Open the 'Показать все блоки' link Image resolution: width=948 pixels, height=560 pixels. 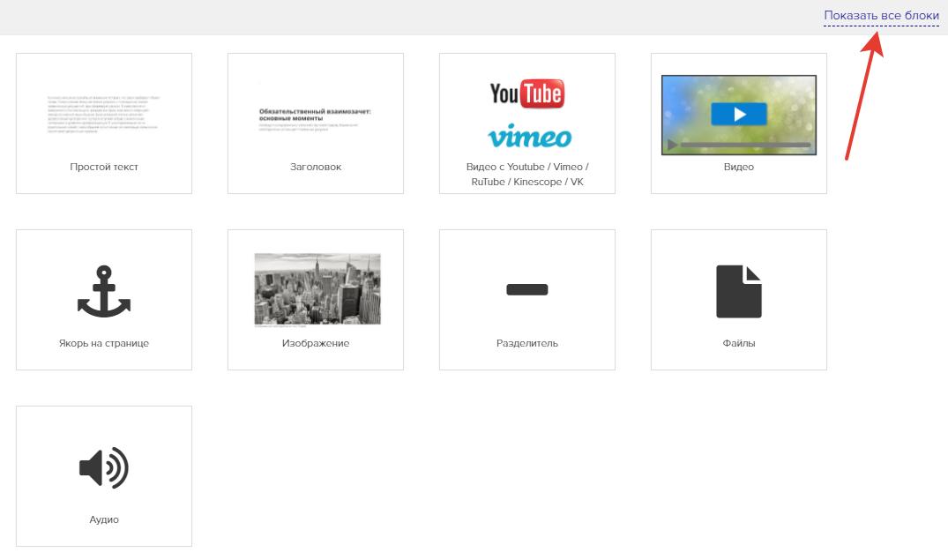coord(881,16)
